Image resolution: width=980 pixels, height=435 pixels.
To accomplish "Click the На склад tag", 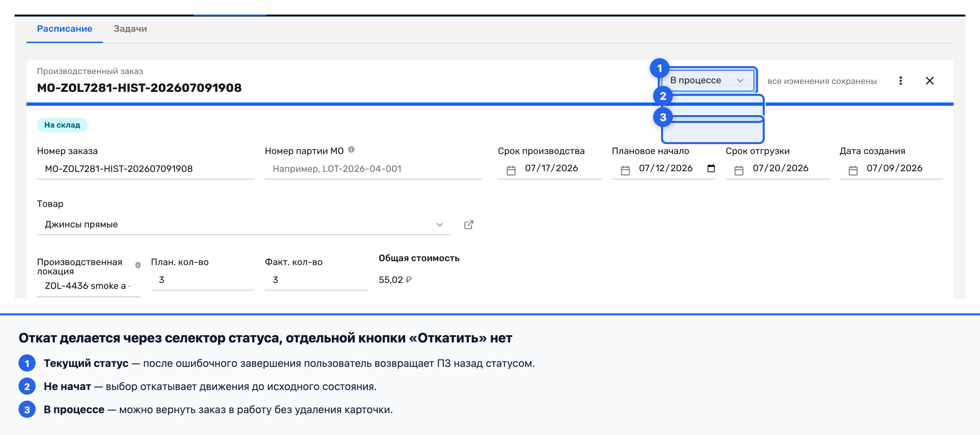I will [x=62, y=125].
